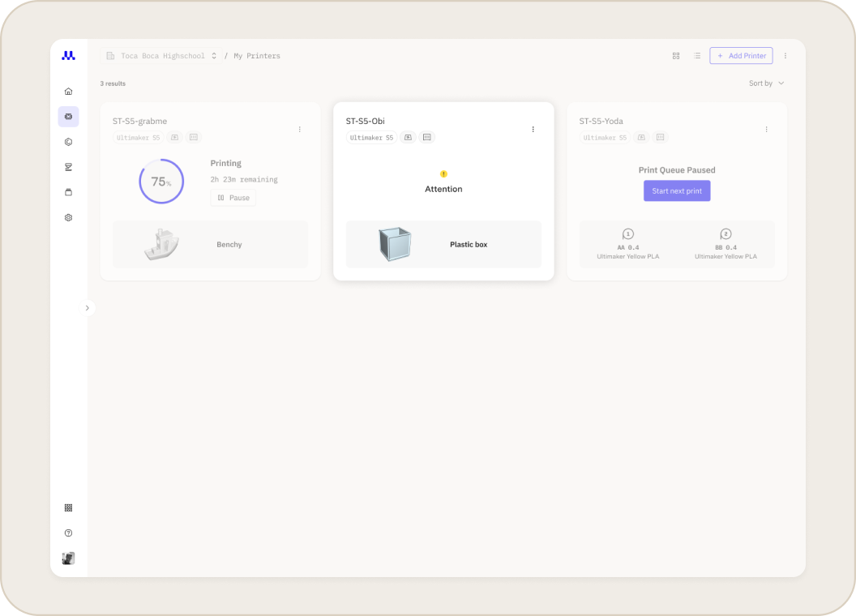This screenshot has width=856, height=616.
Task: Click Ultimaker S5 tag on ST-S5-Obi
Action: 371,138
